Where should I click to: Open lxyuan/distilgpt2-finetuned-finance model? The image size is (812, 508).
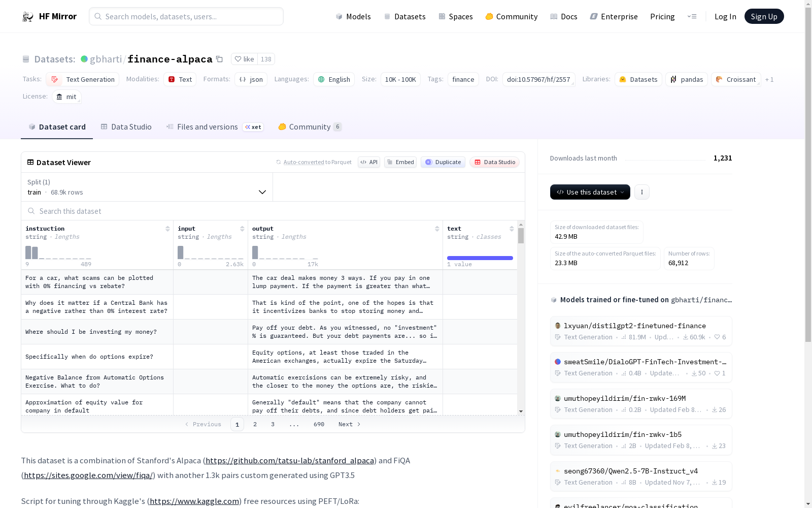pyautogui.click(x=641, y=331)
